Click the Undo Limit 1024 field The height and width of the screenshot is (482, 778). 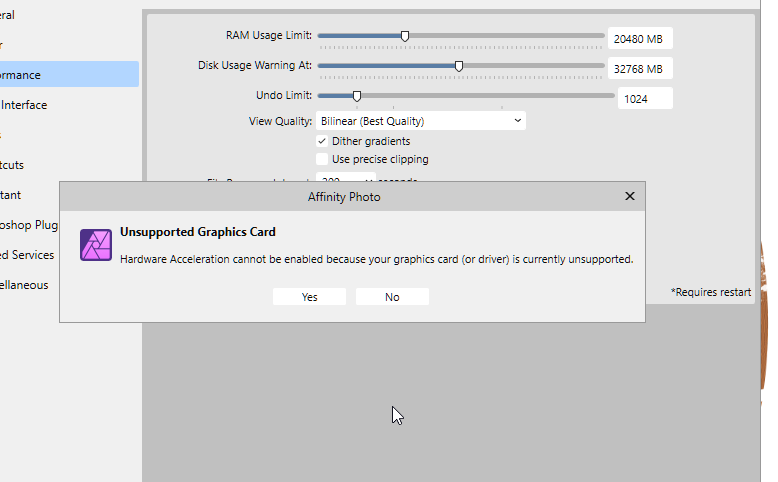click(x=645, y=99)
